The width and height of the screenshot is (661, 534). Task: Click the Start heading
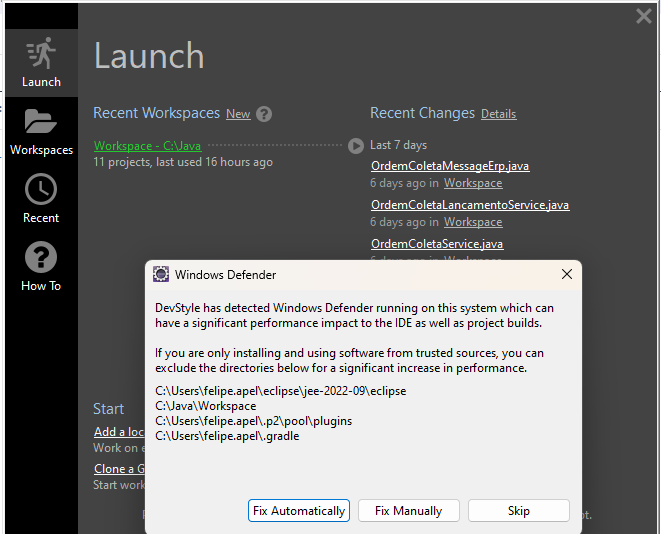click(x=108, y=409)
